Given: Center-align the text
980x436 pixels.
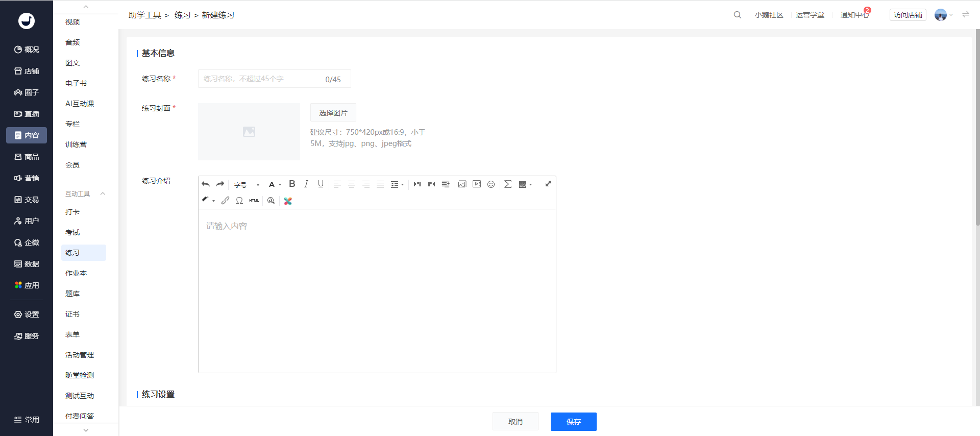Looking at the screenshot, I should [x=352, y=184].
